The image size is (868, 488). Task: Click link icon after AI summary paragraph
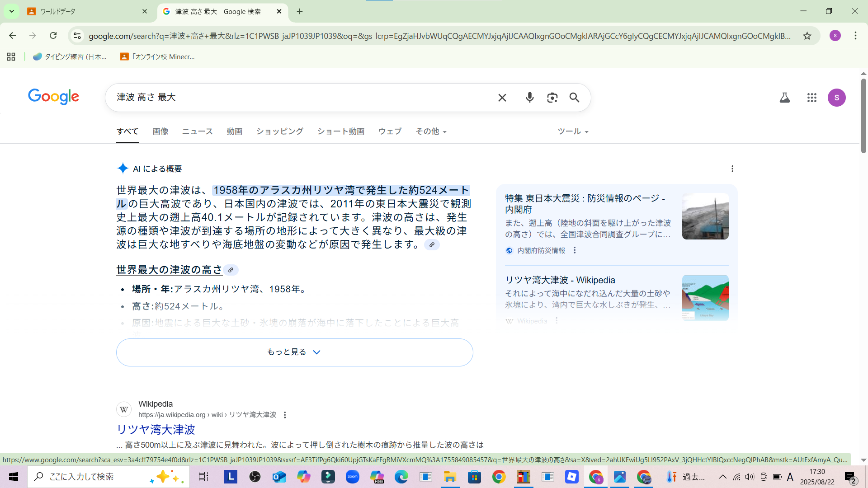pos(432,245)
